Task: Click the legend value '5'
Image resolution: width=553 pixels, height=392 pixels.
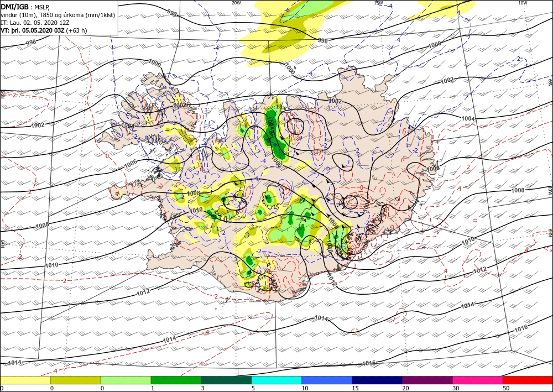Action: pyautogui.click(x=253, y=388)
